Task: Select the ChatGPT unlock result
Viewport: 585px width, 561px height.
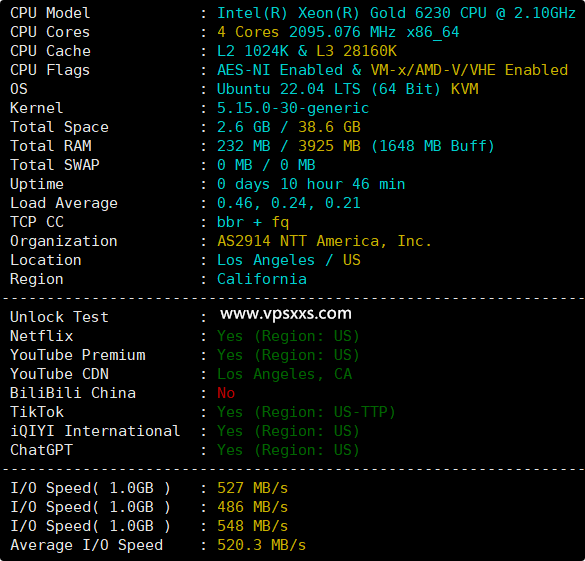Action: click(288, 450)
